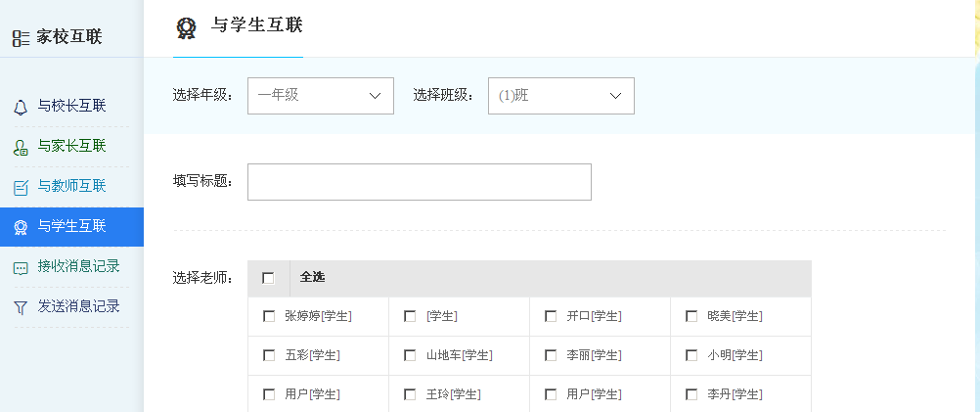Check the box for 张婷婷[学生]
This screenshot has height=412, width=980.
click(269, 316)
